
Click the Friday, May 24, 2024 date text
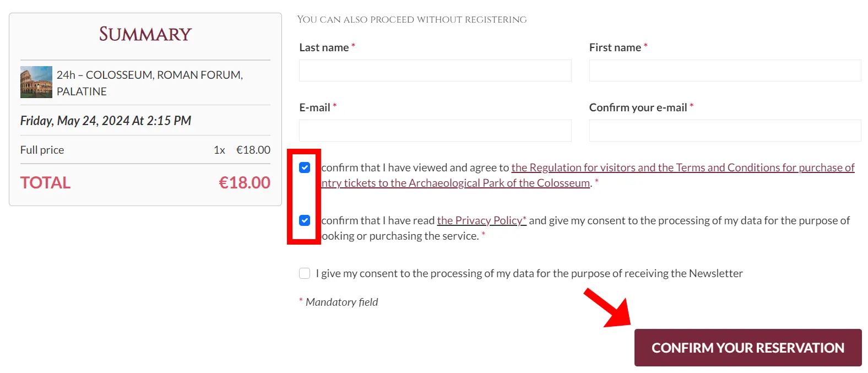pos(106,121)
